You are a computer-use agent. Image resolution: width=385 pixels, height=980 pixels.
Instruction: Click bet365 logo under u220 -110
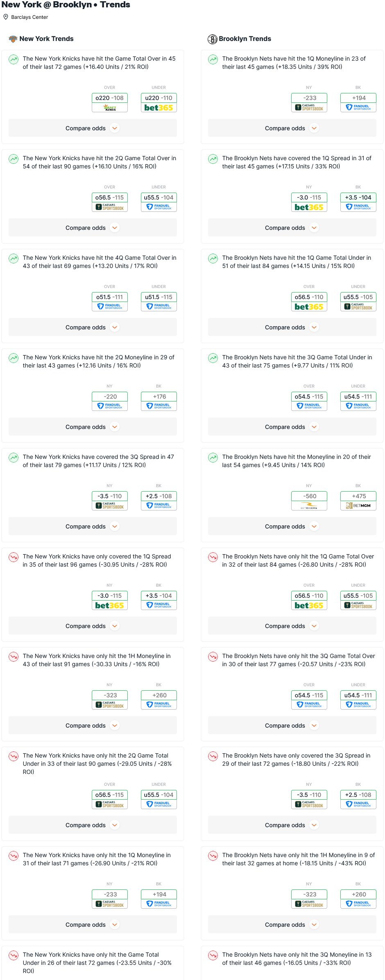159,108
